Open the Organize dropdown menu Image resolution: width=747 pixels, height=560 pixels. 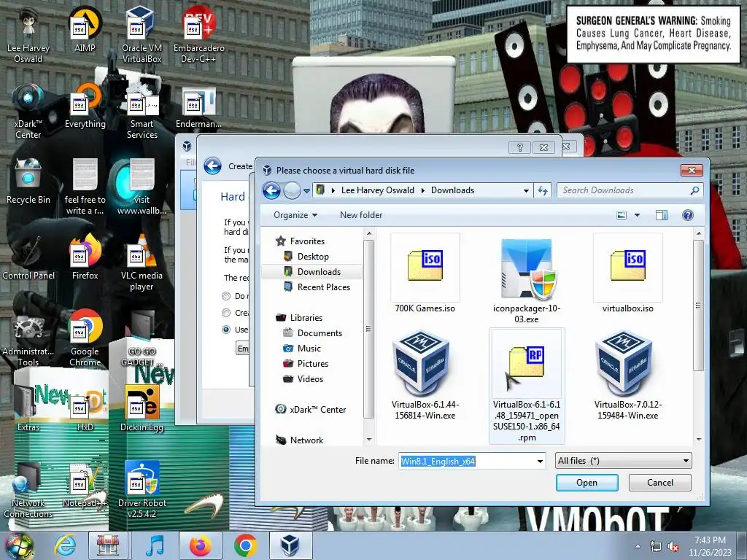(x=295, y=215)
